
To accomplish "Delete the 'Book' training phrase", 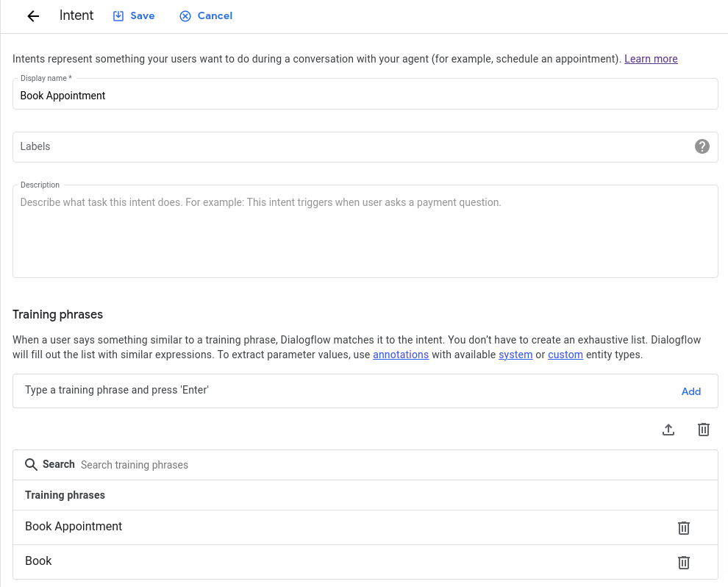I will click(684, 562).
